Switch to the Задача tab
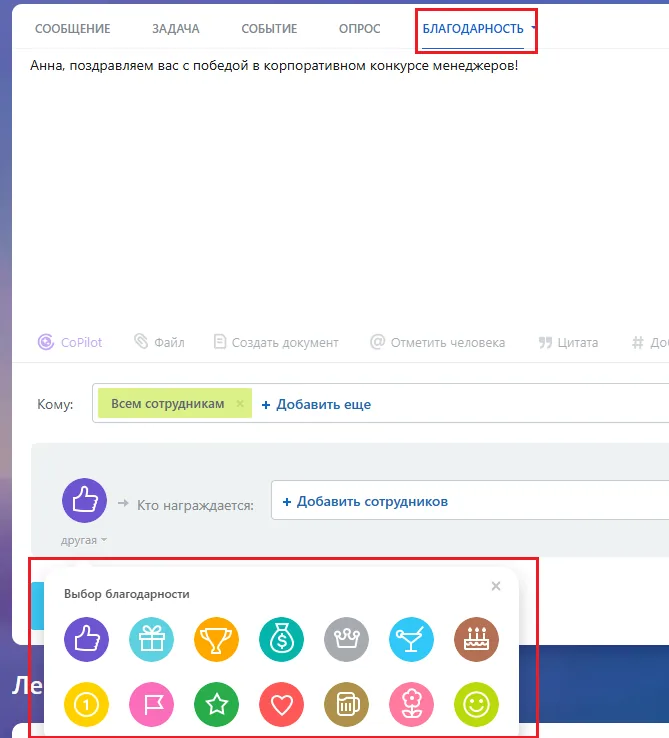This screenshot has width=669, height=738. coord(176,29)
